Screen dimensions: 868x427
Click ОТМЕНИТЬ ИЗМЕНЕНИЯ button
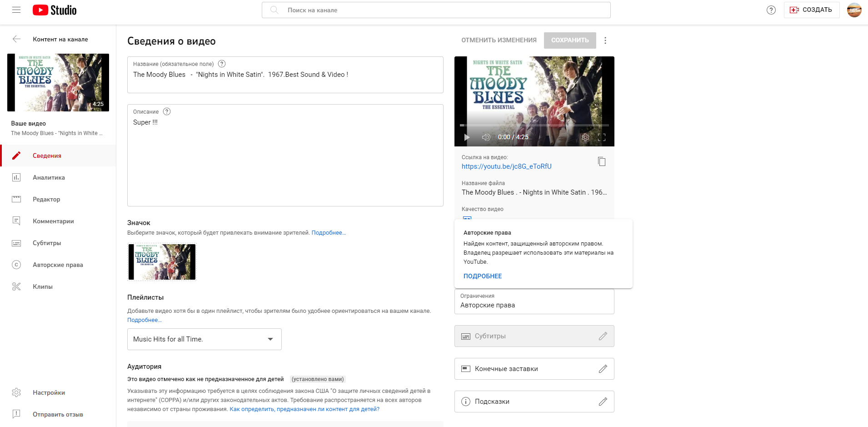click(x=499, y=40)
